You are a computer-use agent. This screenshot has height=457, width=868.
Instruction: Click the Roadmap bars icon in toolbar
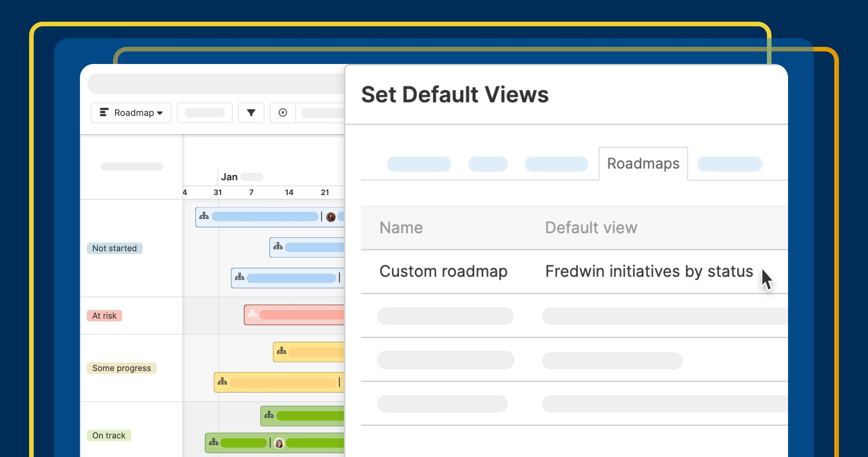tap(104, 112)
